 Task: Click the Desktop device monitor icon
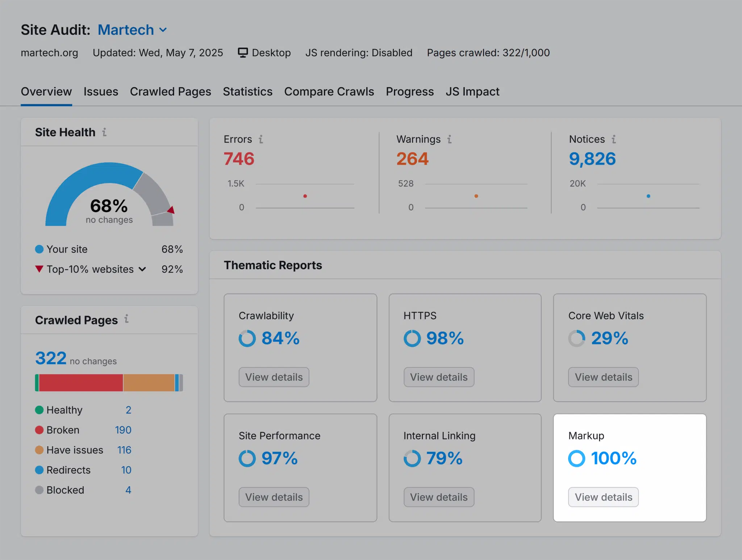[x=243, y=53]
